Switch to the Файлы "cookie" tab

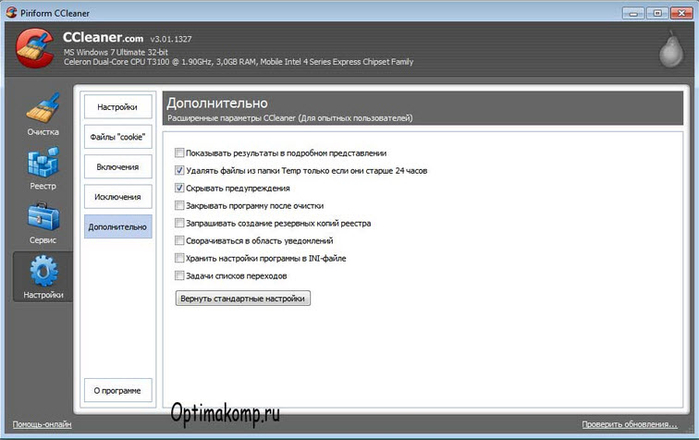tap(118, 137)
